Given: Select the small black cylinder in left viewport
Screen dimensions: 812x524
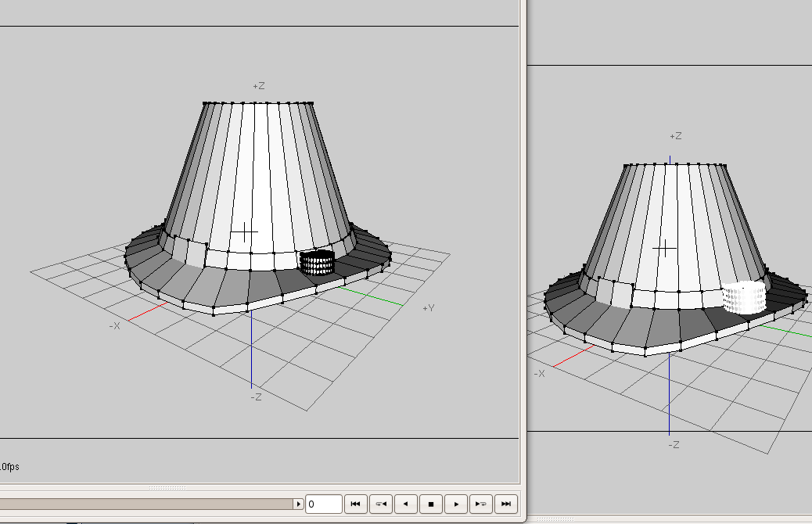Looking at the screenshot, I should click(x=317, y=263).
